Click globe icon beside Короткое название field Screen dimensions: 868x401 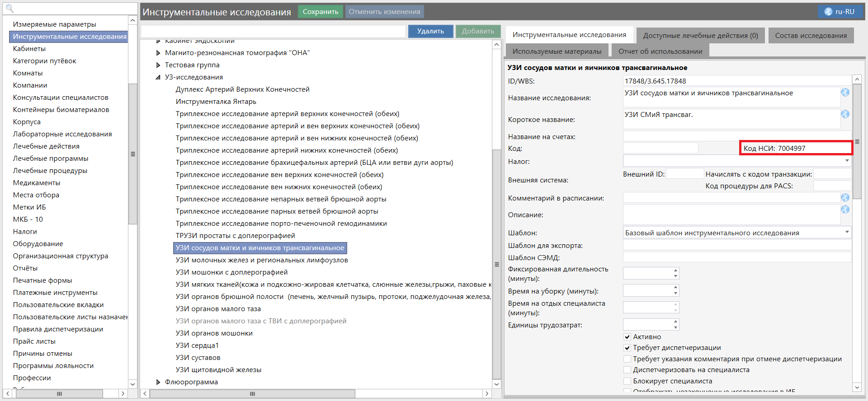coord(845,114)
